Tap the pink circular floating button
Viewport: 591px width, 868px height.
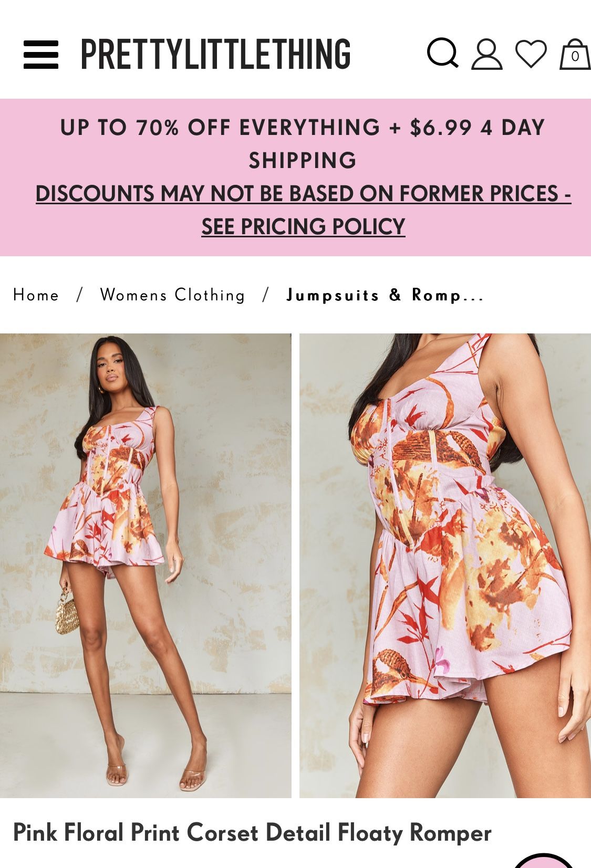coord(543,860)
